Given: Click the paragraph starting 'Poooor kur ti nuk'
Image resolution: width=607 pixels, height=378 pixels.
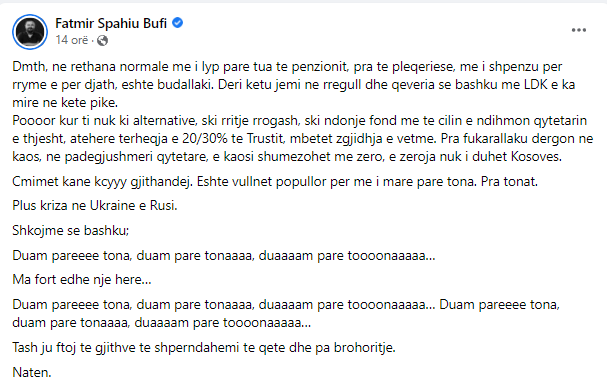Looking at the screenshot, I should [x=303, y=138].
